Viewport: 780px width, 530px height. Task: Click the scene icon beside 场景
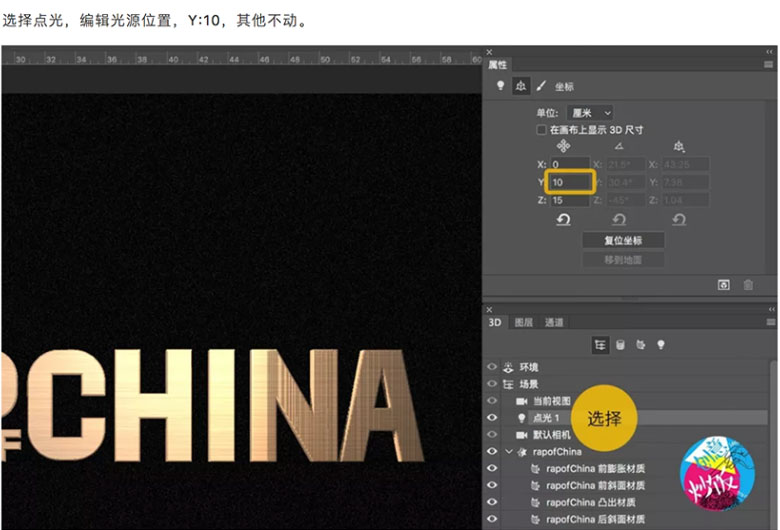click(x=508, y=384)
